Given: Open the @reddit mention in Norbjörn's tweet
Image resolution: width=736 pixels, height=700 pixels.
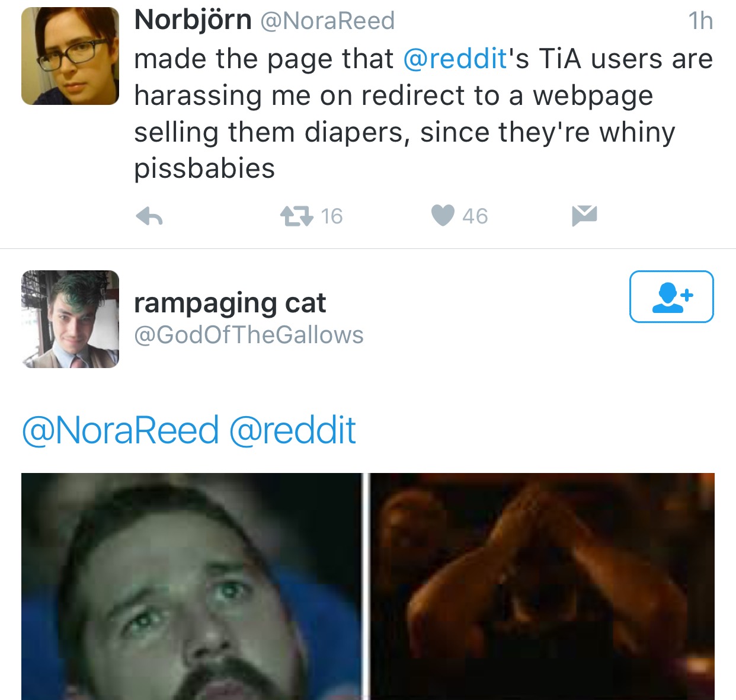Looking at the screenshot, I should coord(455,59).
